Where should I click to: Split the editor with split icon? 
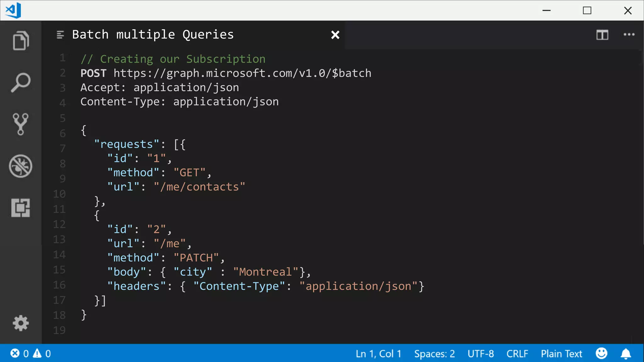pyautogui.click(x=602, y=35)
